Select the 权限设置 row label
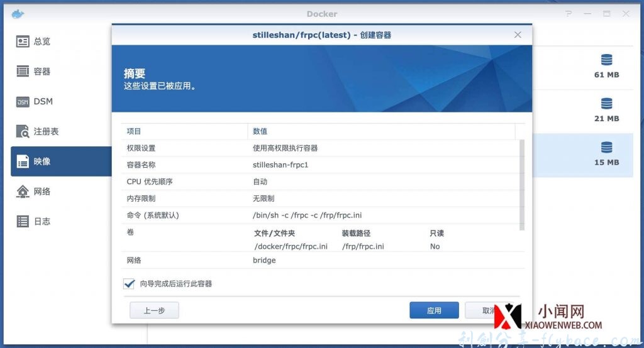644x348 pixels. coord(141,148)
